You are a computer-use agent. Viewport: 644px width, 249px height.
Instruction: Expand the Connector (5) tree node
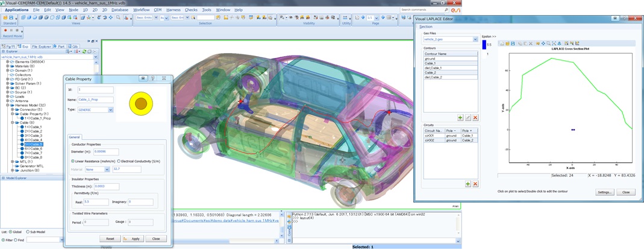coord(12,110)
